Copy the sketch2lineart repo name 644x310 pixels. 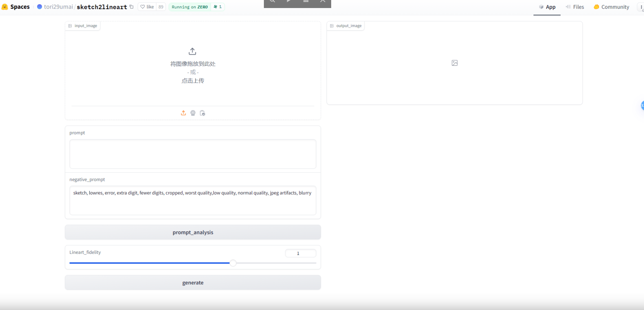pyautogui.click(x=132, y=7)
